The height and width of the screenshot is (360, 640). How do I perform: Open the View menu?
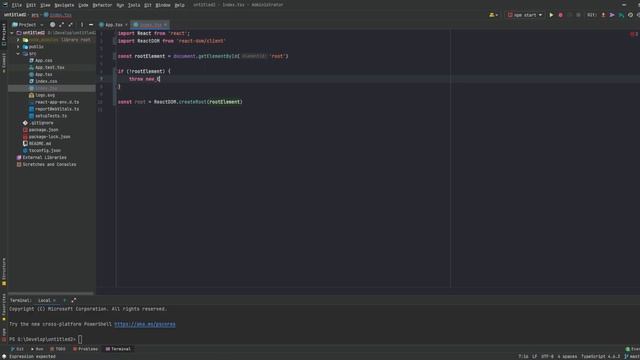click(45, 5)
